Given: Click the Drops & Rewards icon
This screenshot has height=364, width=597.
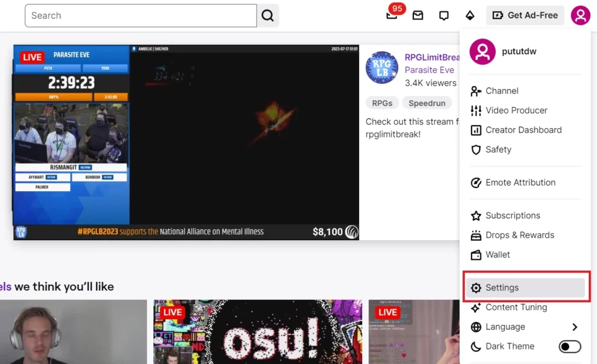Looking at the screenshot, I should (476, 235).
